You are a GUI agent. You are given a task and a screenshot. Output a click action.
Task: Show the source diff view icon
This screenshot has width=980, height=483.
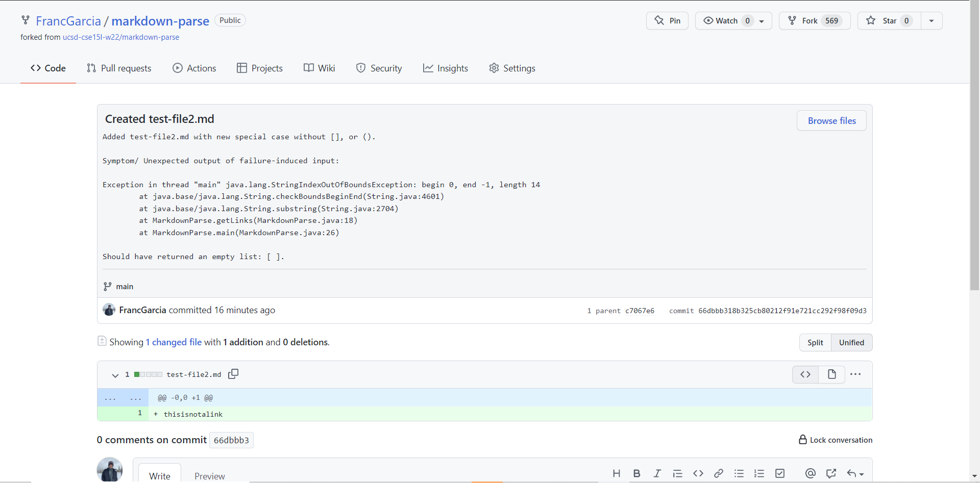pos(805,374)
